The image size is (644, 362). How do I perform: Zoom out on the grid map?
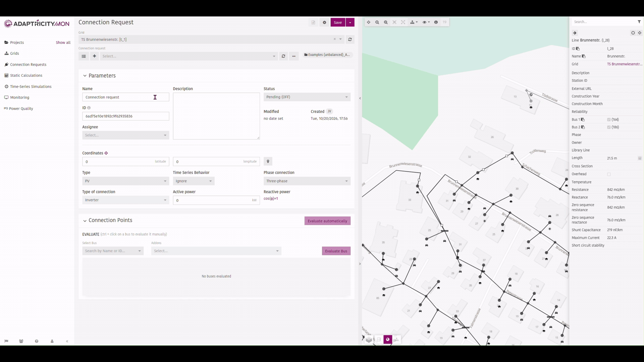click(377, 22)
